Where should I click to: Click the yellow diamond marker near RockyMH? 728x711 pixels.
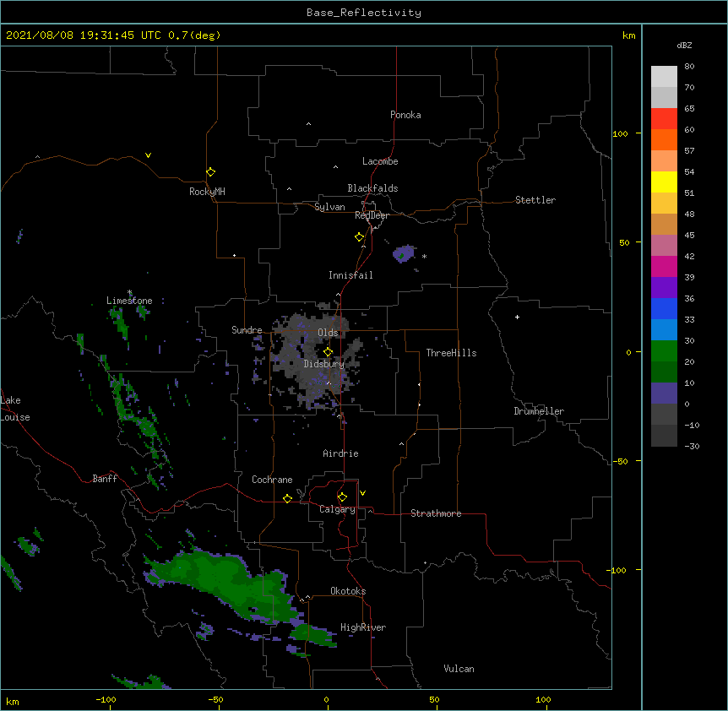210,172
